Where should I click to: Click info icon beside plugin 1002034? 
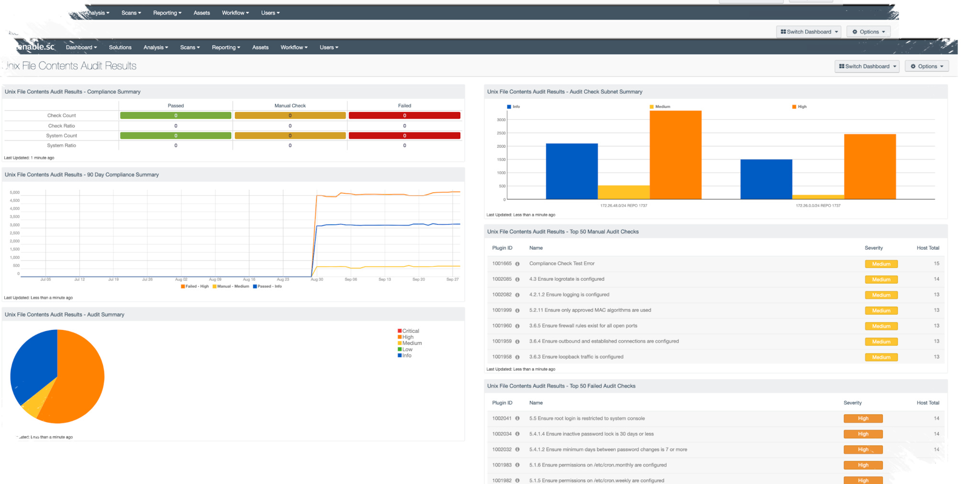click(517, 434)
